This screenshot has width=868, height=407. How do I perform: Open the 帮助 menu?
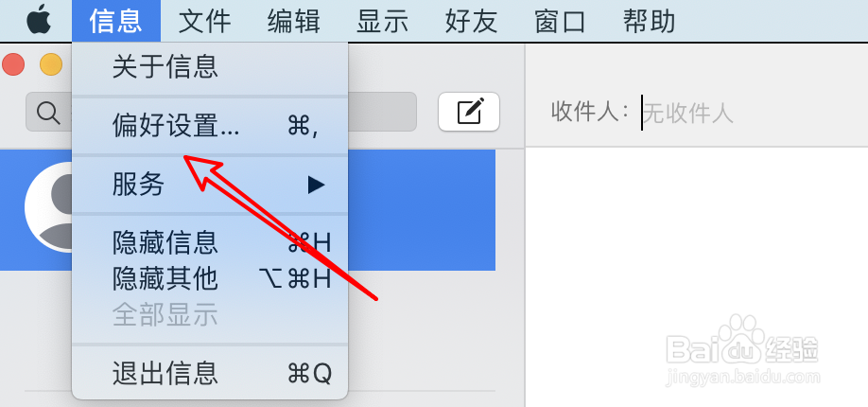(x=649, y=21)
